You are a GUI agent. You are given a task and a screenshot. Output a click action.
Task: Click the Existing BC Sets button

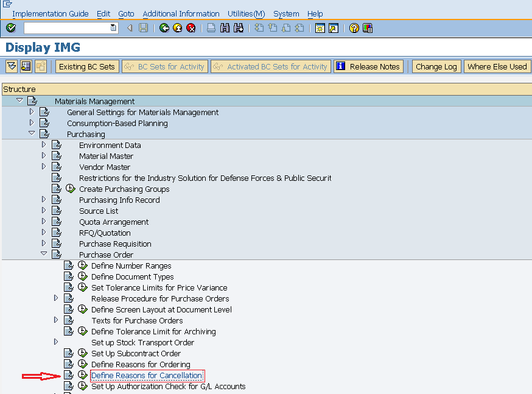[x=86, y=66]
